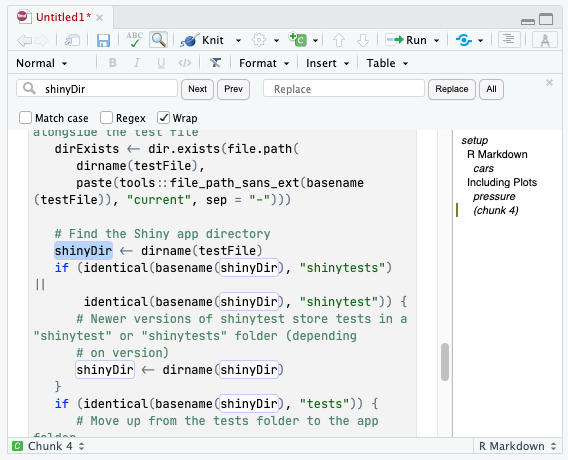
Task: Open insert chunk dropdown arrow
Action: tap(316, 41)
